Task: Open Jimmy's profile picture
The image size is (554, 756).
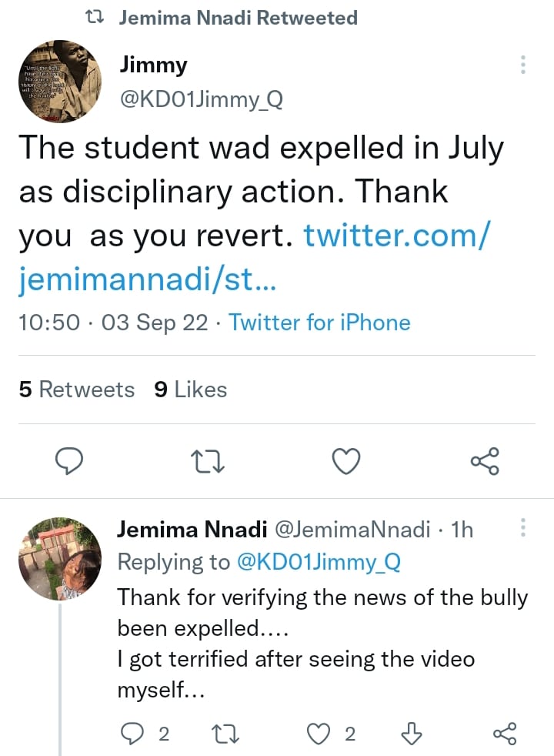Action: coord(59,81)
